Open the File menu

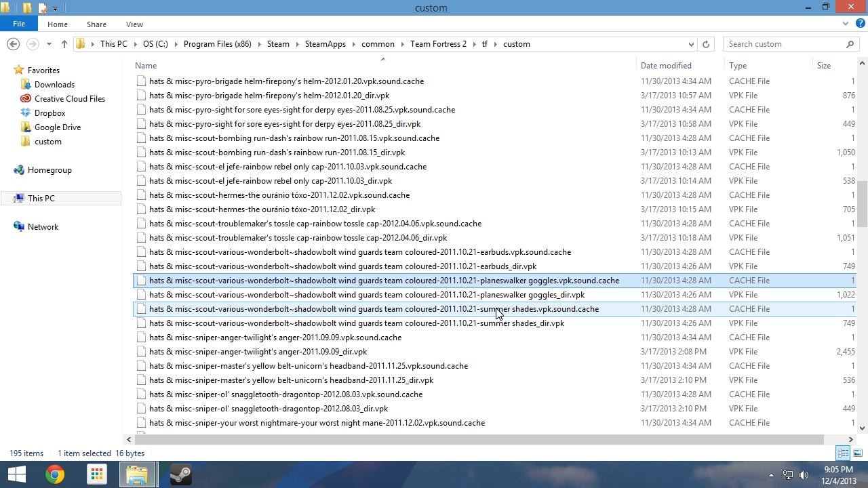(x=19, y=24)
